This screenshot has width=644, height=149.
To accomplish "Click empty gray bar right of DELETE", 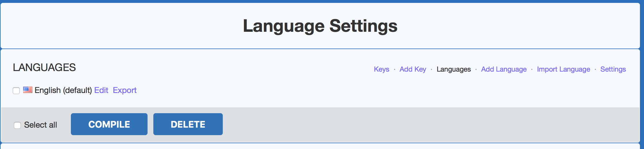I will (405, 124).
